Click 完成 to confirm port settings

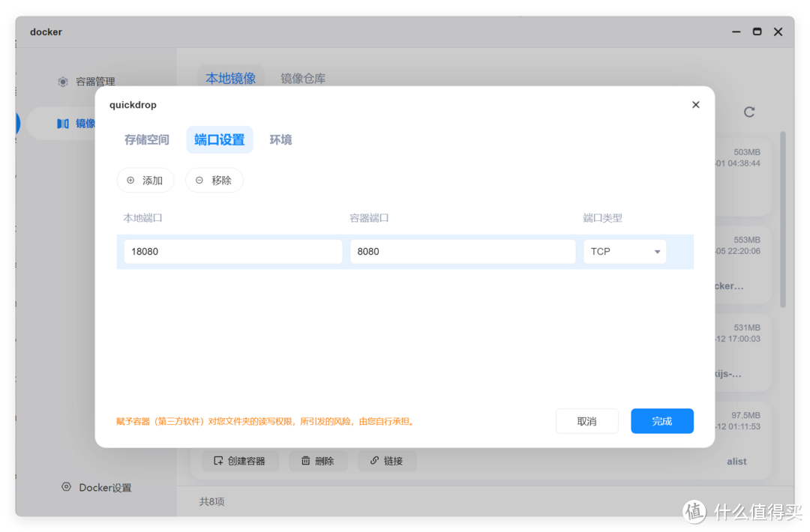[x=661, y=421]
